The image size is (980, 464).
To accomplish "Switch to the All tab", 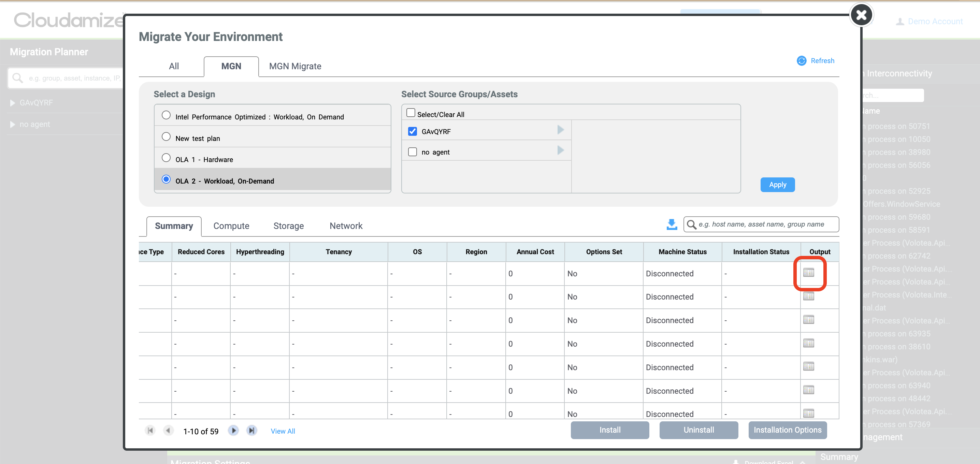I will pos(174,66).
